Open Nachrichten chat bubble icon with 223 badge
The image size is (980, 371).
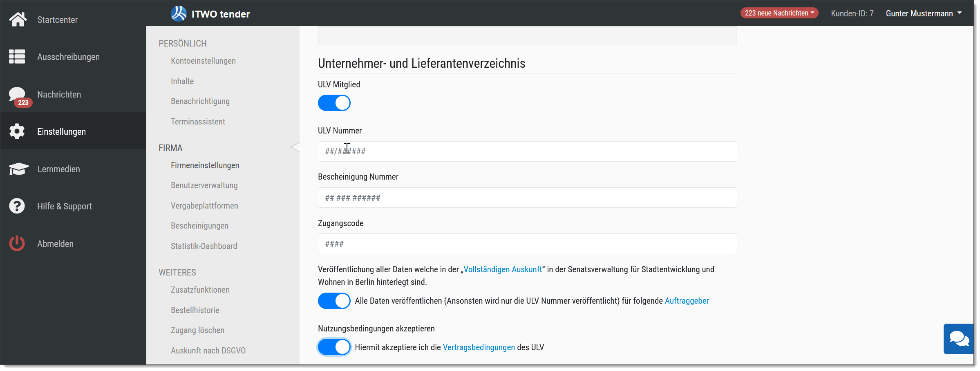(x=19, y=96)
